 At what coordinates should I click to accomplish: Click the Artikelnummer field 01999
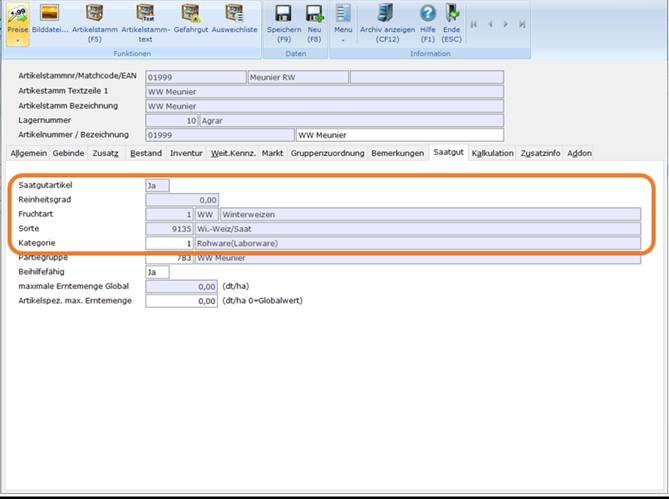click(220, 135)
